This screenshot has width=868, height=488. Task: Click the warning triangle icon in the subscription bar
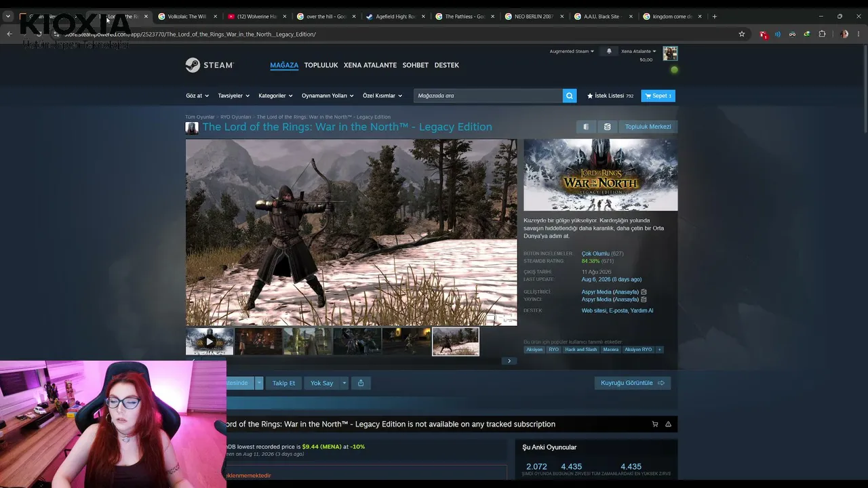point(668,424)
